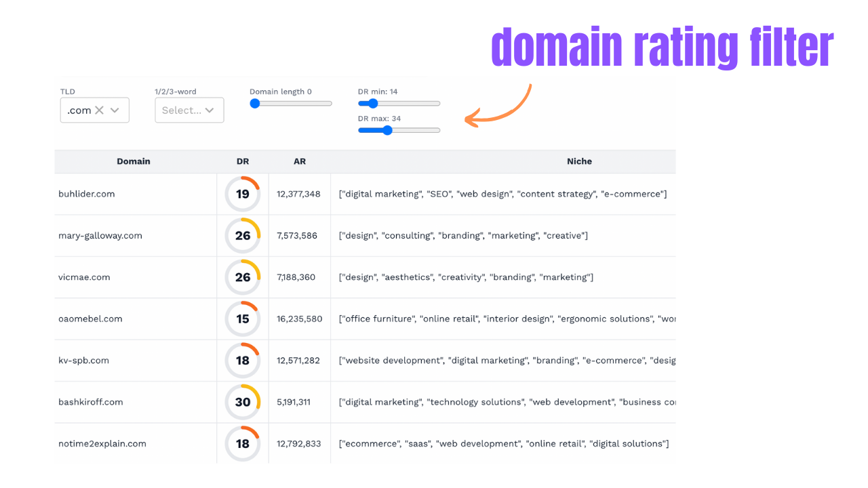The image size is (868, 488).
Task: Click AR value 12,792,833
Action: click(298, 444)
